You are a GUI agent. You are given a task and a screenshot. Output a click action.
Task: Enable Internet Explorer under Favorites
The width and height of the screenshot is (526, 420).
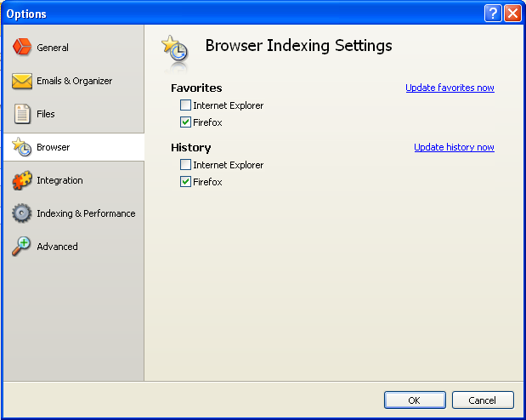185,105
